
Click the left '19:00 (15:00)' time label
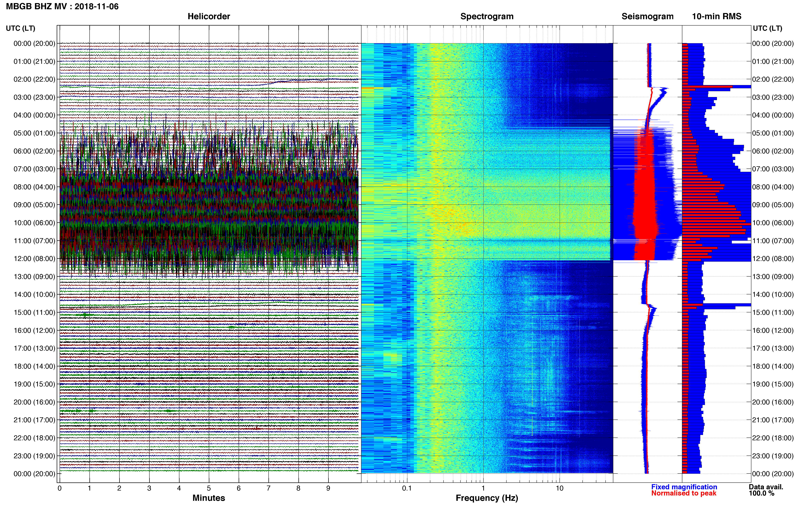pos(34,384)
